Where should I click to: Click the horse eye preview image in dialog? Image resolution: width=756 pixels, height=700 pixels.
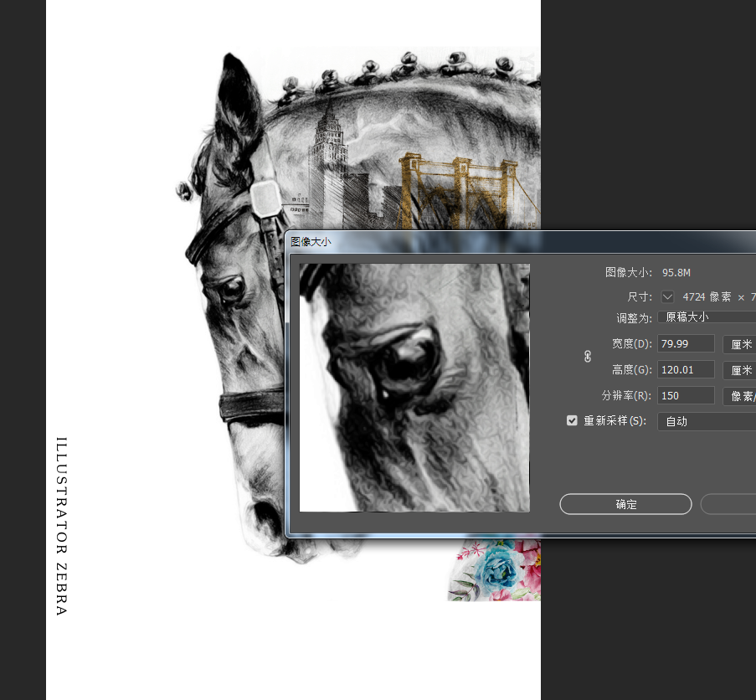tap(414, 388)
